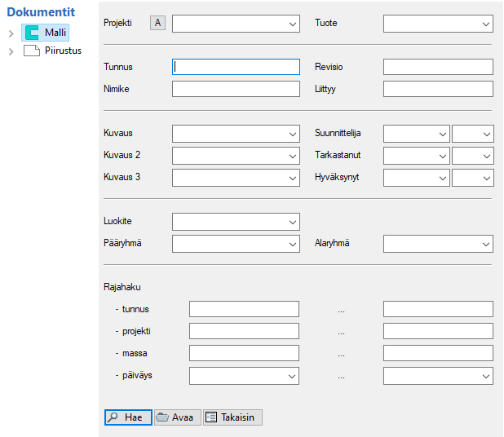
Task: Click the Tunnus text field
Action: tap(236, 68)
